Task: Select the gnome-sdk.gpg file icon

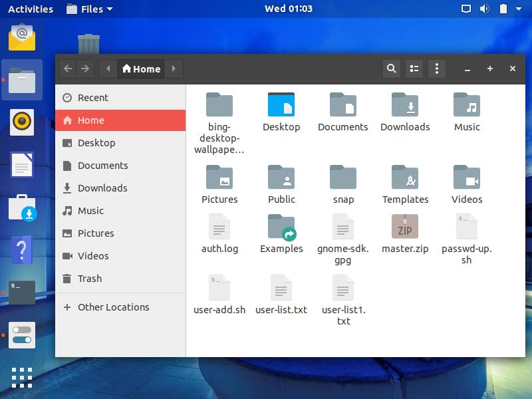Action: 342,226
